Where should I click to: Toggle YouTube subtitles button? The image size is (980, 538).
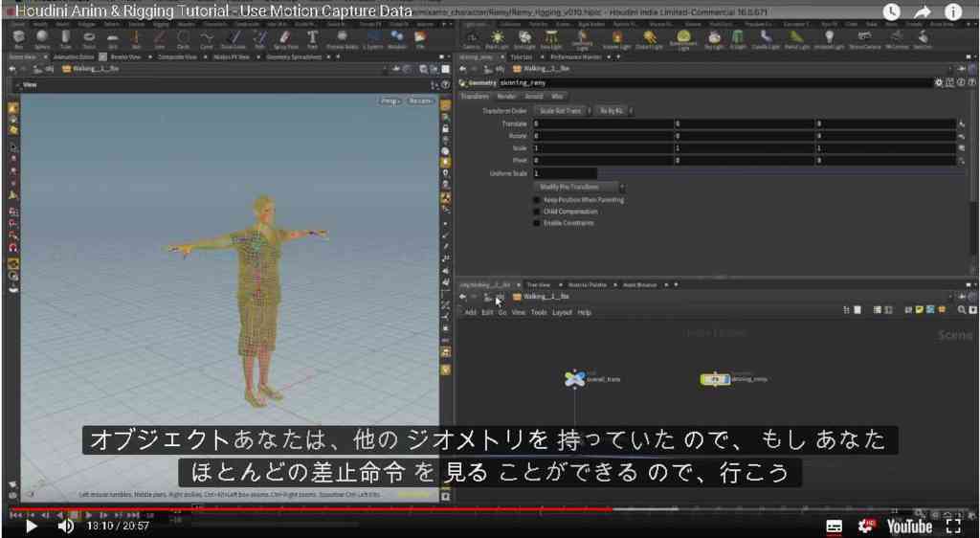(834, 527)
